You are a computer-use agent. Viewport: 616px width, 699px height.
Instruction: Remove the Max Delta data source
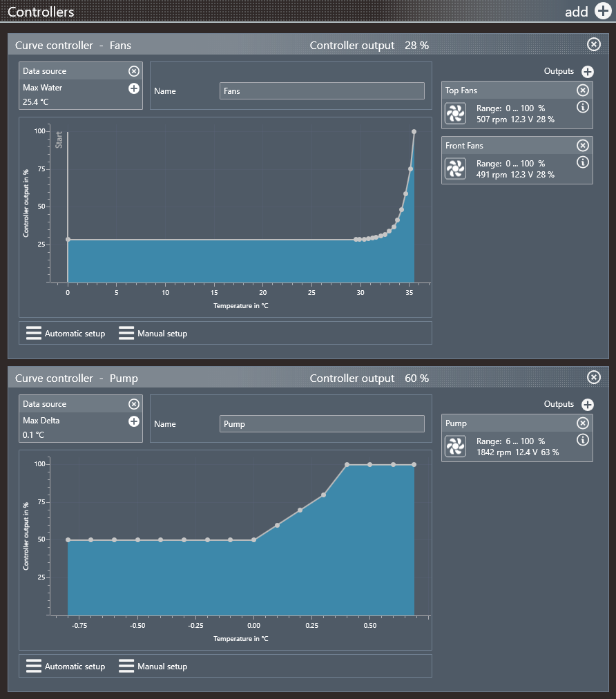pyautogui.click(x=134, y=404)
